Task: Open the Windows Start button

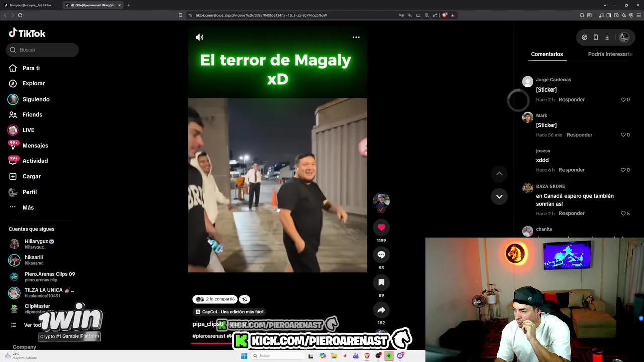Action: (x=244, y=356)
